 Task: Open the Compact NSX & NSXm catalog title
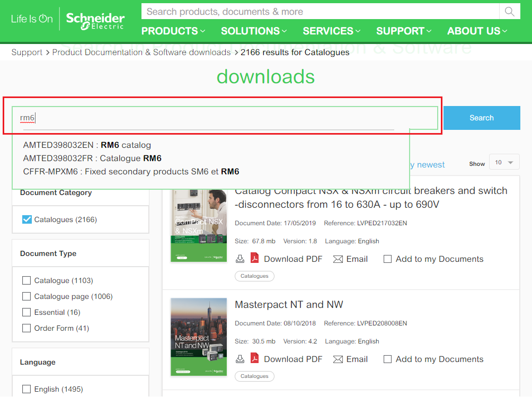[371, 198]
